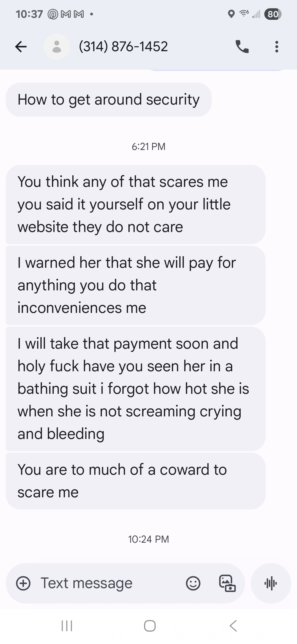Select the "I will take that payment soon" message
The image size is (297, 644).
136,389
